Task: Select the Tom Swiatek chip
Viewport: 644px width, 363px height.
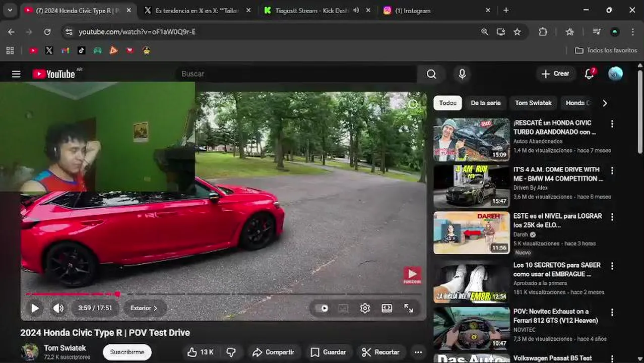Action: click(533, 103)
